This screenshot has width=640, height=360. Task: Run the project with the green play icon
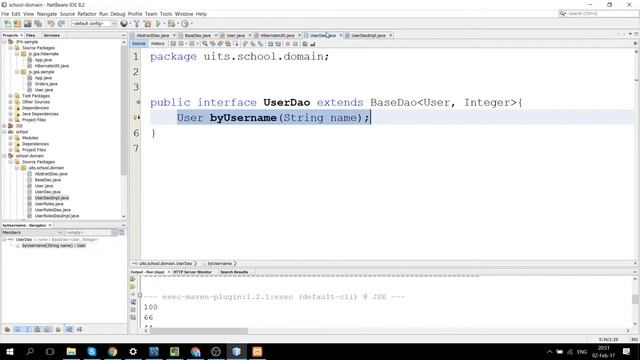coord(158,24)
